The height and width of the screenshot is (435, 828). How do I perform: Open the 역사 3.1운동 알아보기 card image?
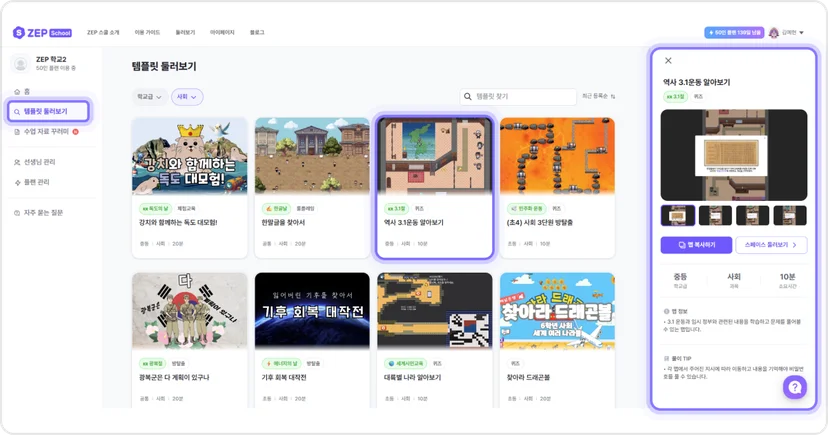[x=435, y=156]
